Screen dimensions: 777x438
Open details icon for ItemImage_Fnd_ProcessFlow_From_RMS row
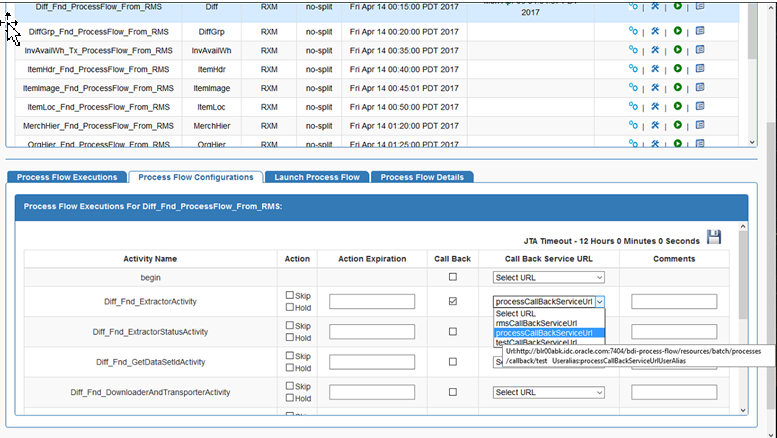tap(700, 87)
